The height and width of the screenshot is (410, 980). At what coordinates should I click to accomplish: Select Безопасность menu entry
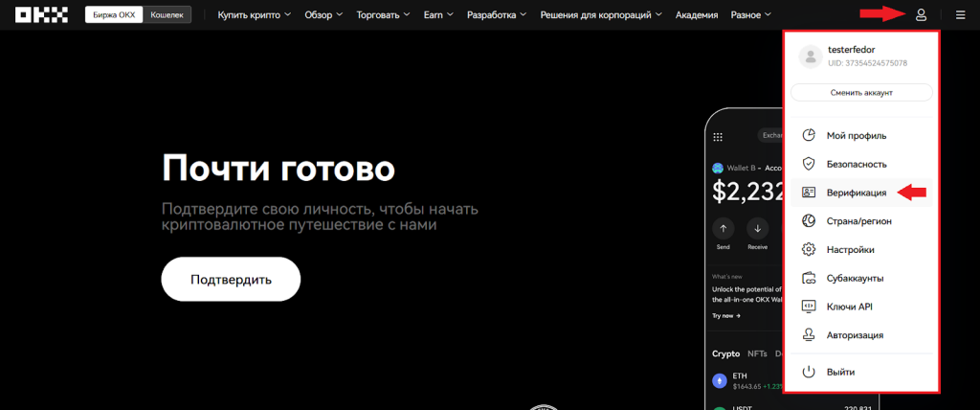(x=861, y=164)
